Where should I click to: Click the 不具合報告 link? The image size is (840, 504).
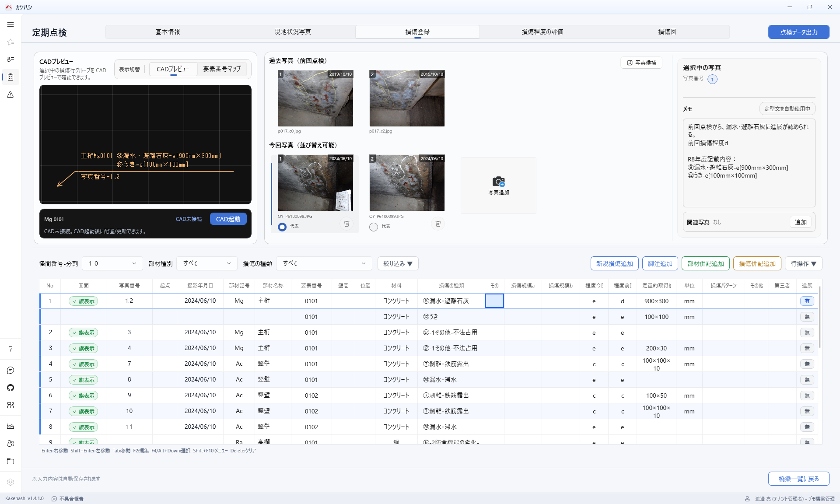tap(71, 499)
